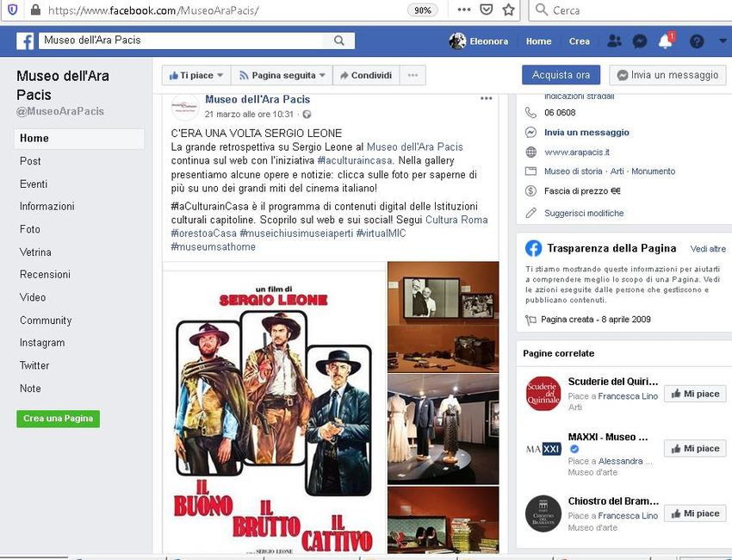This screenshot has width=732, height=560.
Task: Open the notifications bell
Action: pos(665,41)
